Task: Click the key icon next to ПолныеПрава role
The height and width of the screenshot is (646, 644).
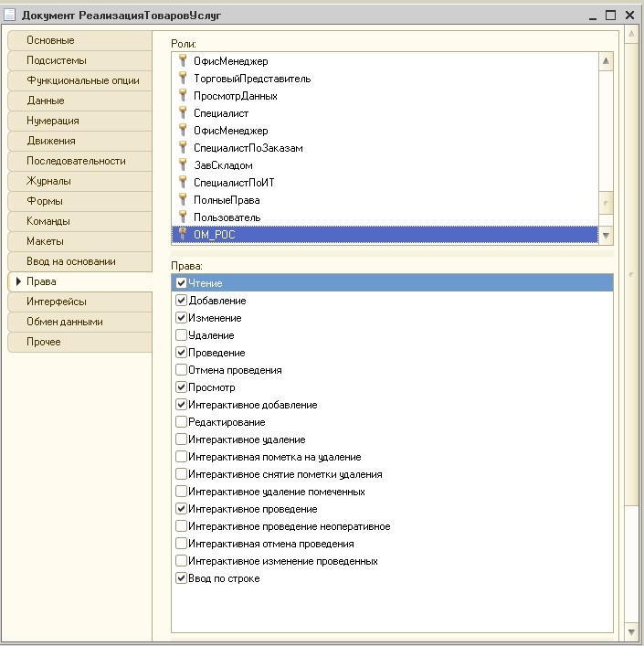Action: tap(183, 199)
